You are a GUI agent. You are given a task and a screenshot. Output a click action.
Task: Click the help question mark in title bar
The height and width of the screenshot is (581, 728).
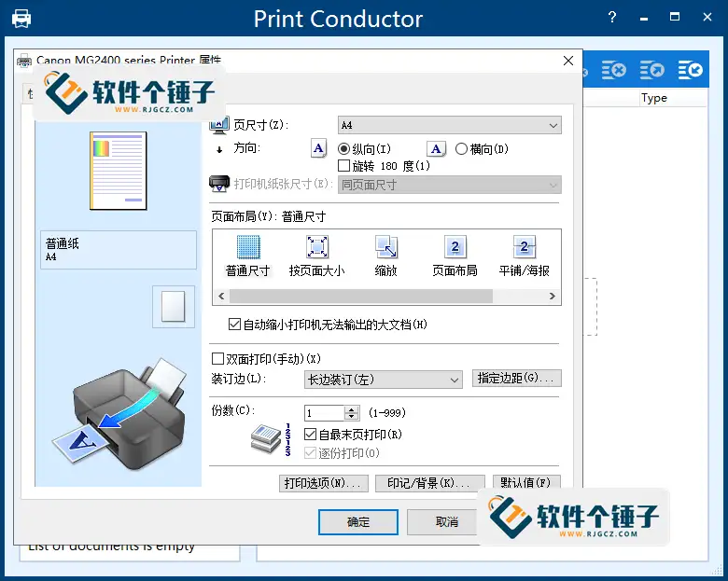click(x=612, y=18)
